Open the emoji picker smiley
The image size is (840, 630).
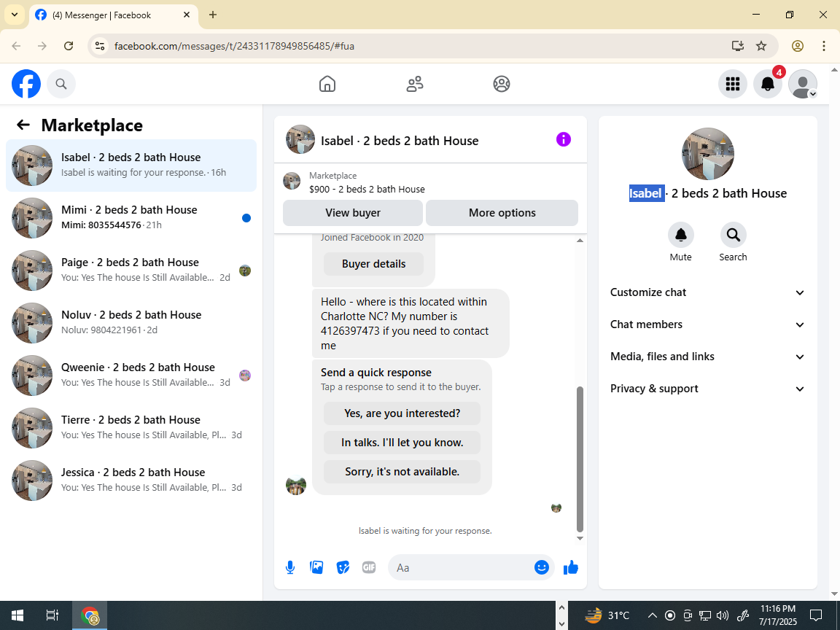542,567
